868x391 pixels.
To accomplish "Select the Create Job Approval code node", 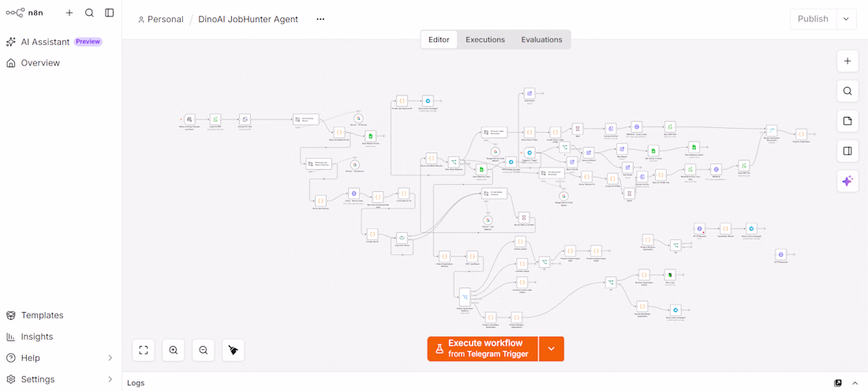I will 402,101.
